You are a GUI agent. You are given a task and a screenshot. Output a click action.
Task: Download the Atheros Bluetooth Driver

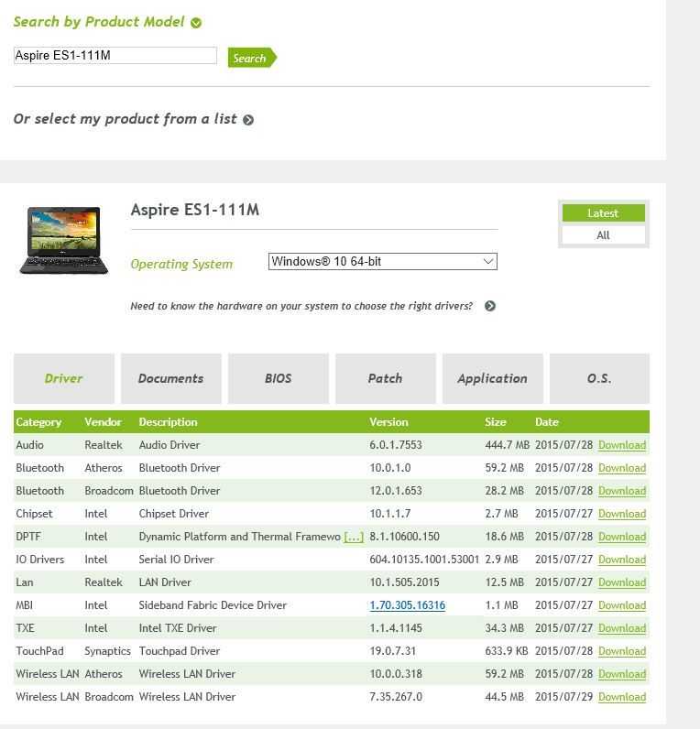point(622,468)
